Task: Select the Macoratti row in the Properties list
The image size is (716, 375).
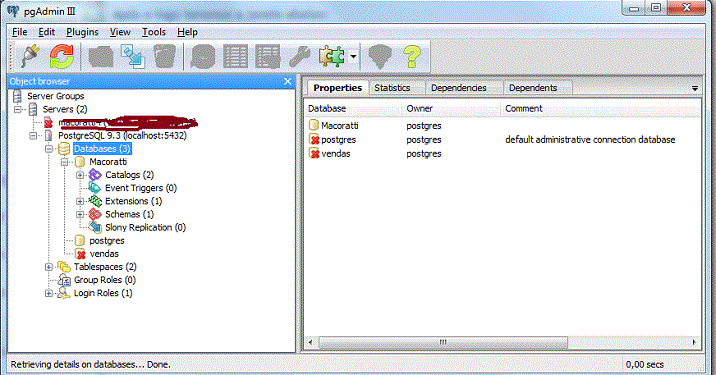Action: click(x=503, y=126)
